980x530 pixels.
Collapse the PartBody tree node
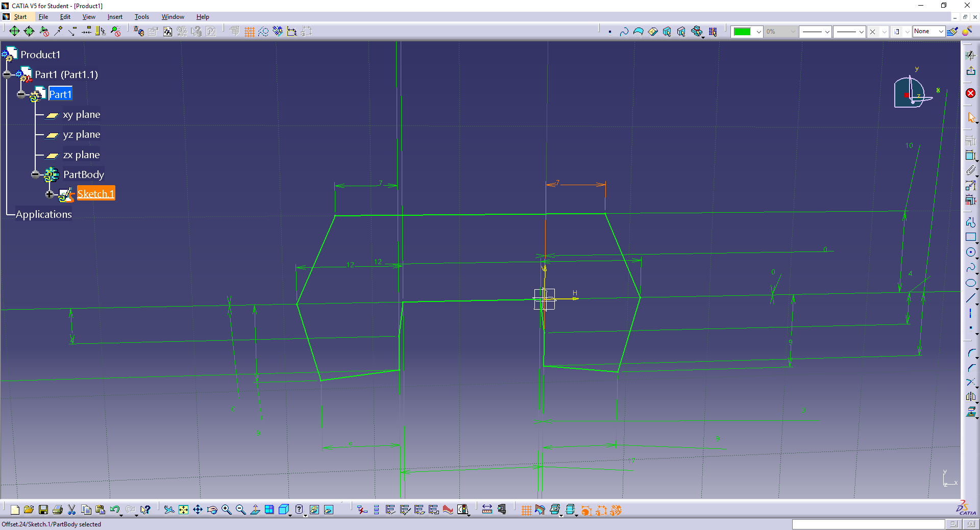click(35, 174)
